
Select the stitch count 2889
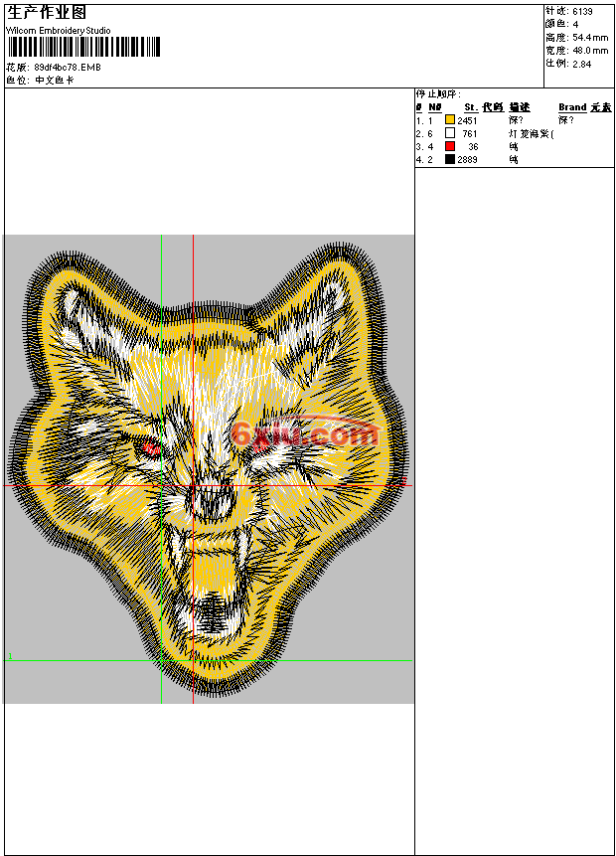[467, 160]
